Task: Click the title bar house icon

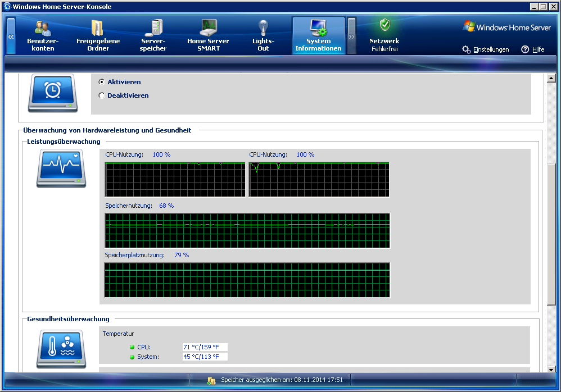Action: 7,6
